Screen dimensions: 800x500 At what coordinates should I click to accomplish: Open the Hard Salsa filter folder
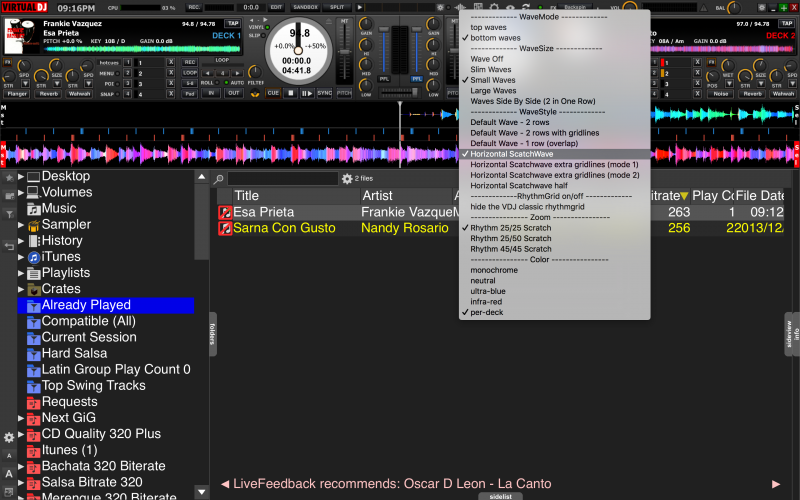pyautogui.click(x=74, y=353)
